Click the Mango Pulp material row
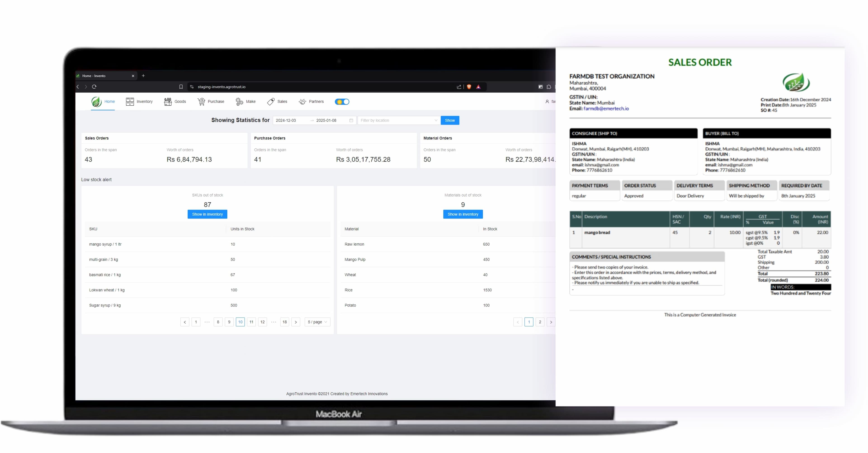868x453 pixels. 448,260
